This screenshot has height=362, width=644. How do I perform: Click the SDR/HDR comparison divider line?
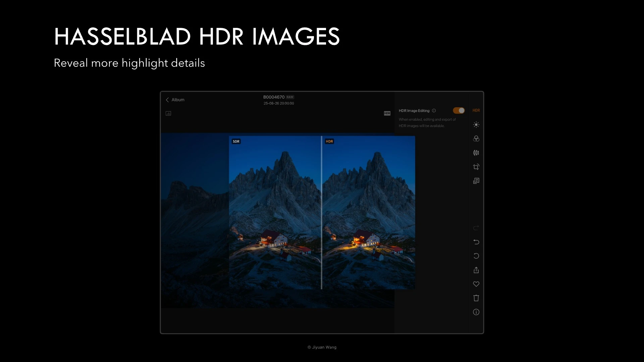[321, 213]
